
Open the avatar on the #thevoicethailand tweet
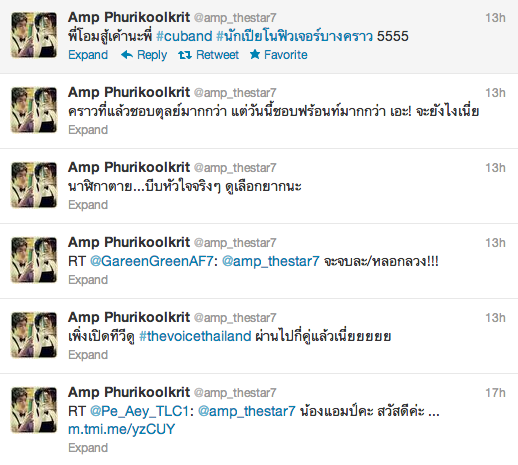click(34, 335)
